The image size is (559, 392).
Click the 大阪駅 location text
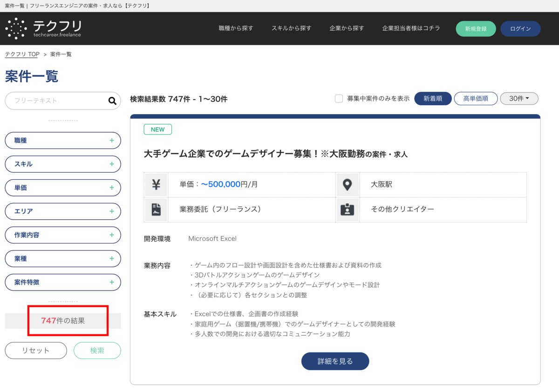(x=382, y=184)
